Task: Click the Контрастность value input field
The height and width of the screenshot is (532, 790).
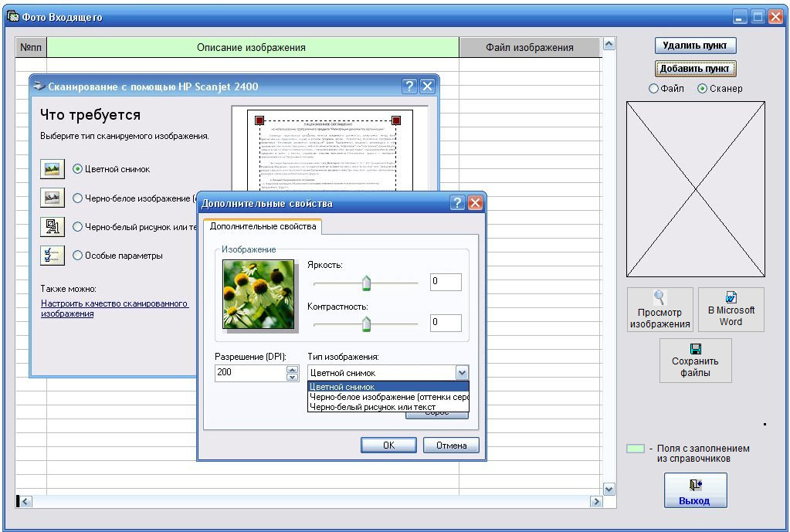Action: 446,323
